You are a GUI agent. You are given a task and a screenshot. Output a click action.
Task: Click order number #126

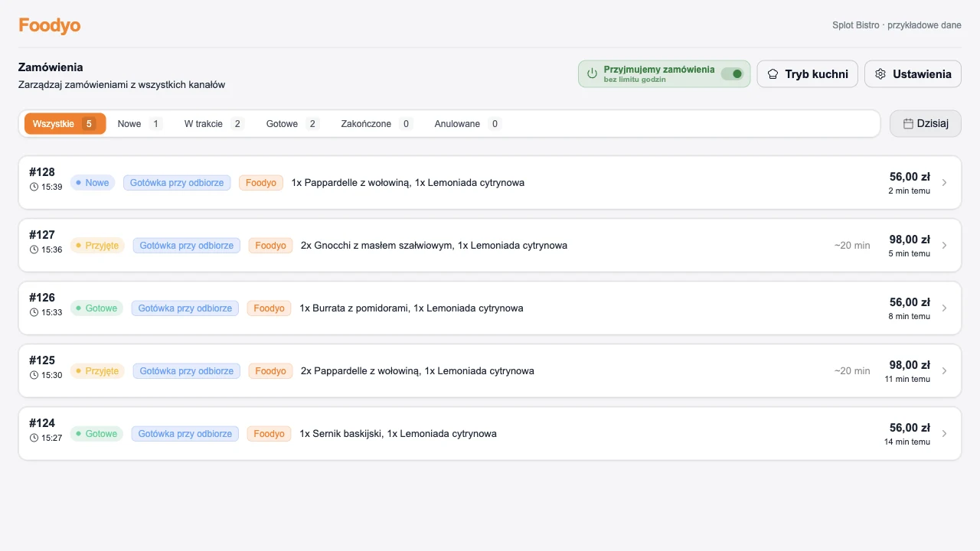click(42, 298)
